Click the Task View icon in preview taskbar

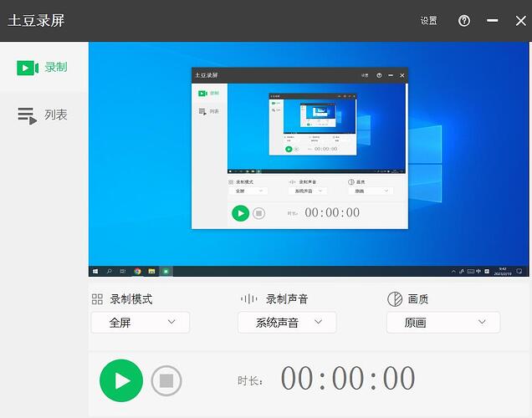pos(123,271)
